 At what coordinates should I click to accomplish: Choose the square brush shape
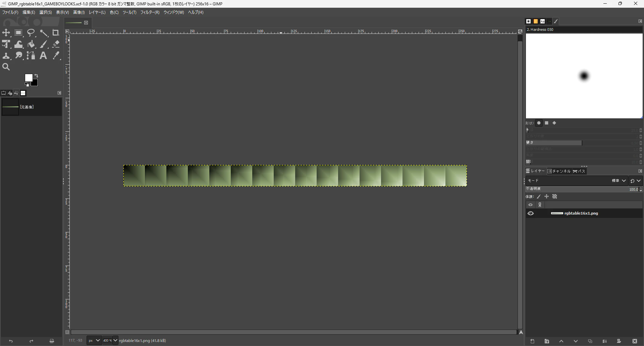coord(547,123)
